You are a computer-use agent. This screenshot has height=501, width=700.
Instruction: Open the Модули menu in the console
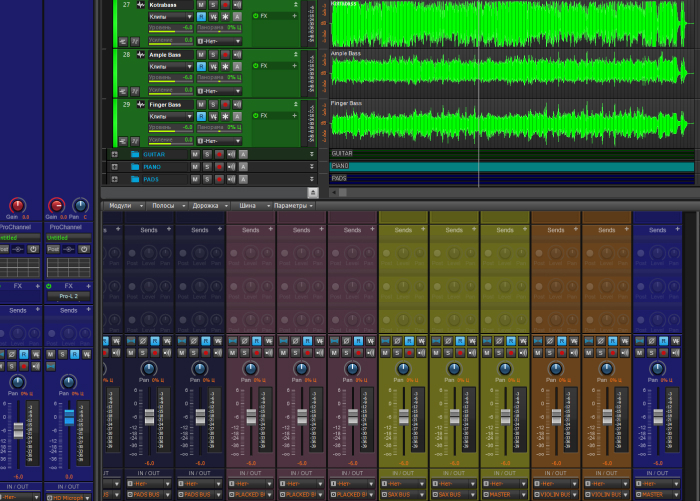(120, 205)
